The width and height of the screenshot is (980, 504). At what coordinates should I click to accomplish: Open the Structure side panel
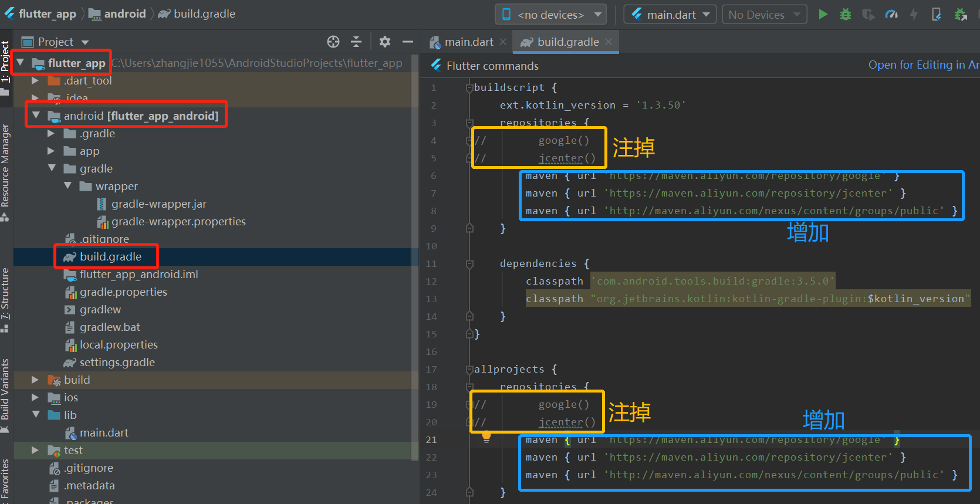(x=5, y=299)
